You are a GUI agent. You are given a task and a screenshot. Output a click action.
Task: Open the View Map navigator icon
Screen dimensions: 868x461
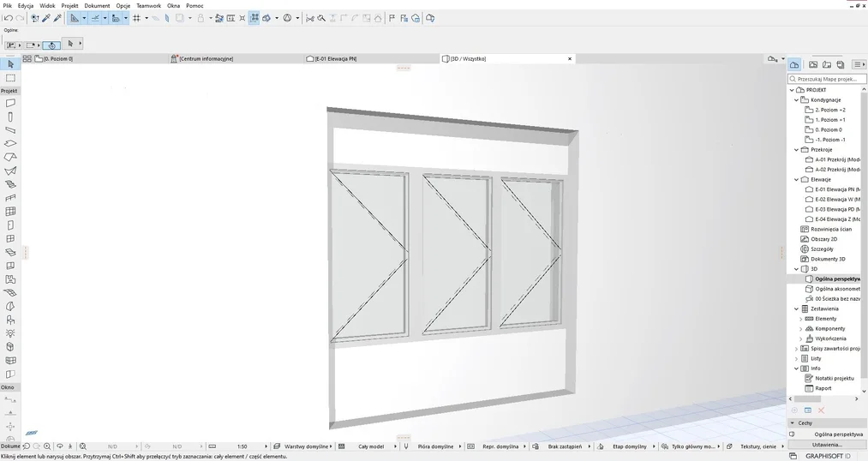(812, 65)
